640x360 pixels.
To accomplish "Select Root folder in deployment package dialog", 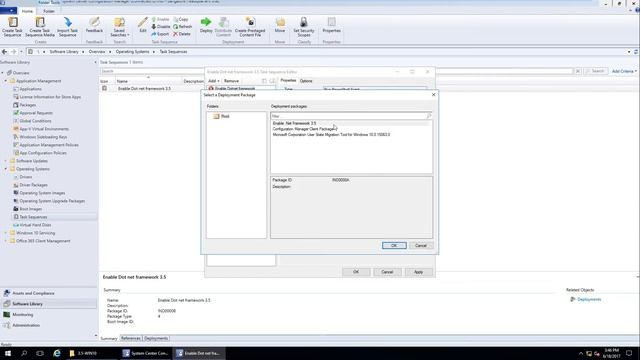I will click(x=225, y=116).
